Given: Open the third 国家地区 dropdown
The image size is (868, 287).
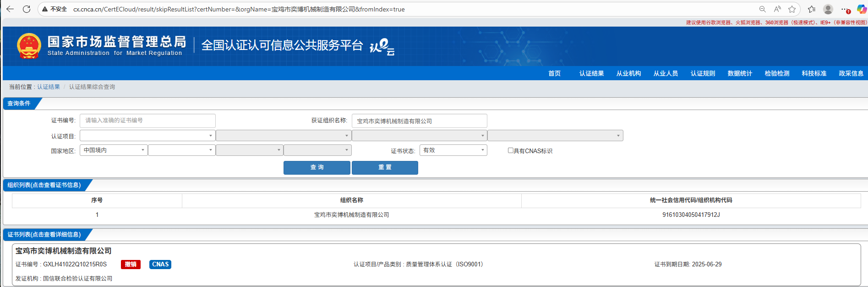Looking at the screenshot, I should pyautogui.click(x=250, y=150).
